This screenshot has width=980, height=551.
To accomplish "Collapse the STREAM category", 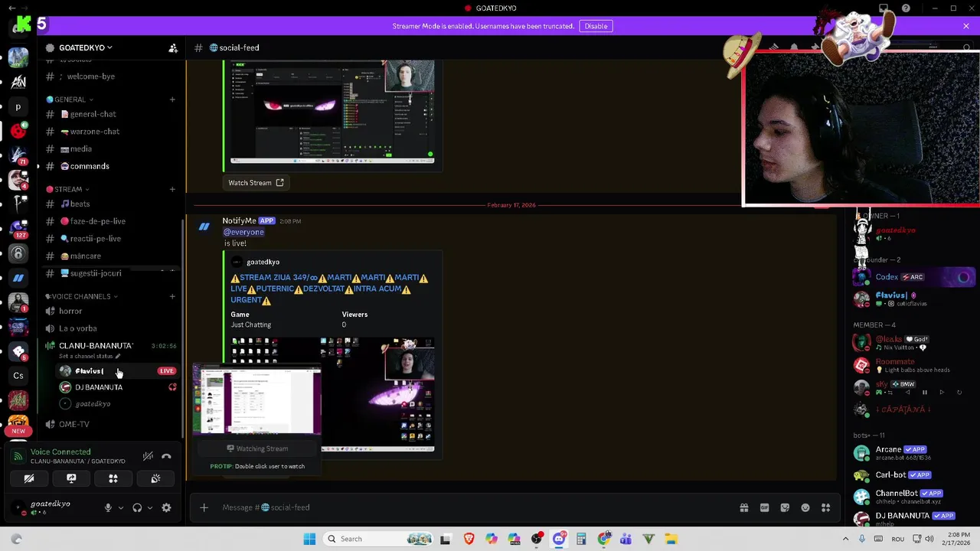I will 67,189.
